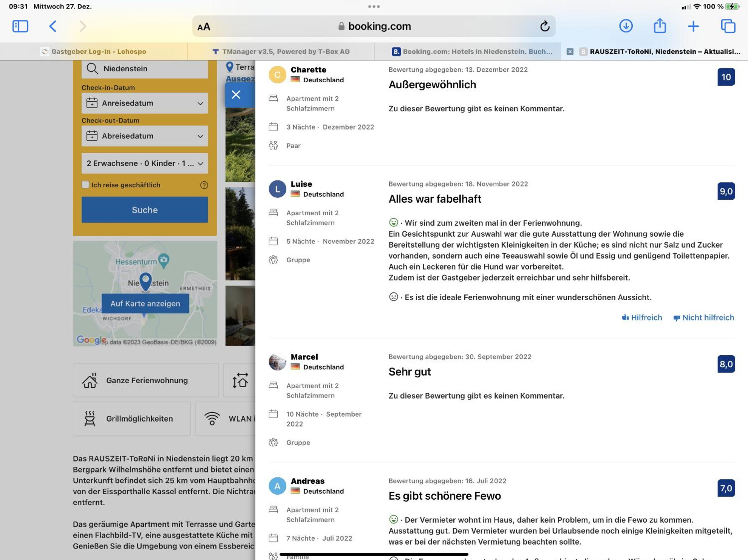Tick Ich reise geschäftlich checkbox
The height and width of the screenshot is (560, 748).
click(85, 185)
